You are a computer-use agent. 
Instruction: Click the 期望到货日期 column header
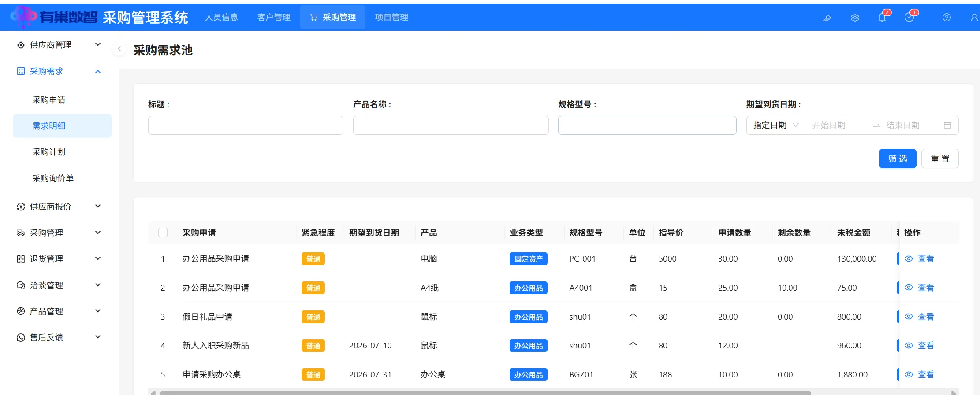click(374, 233)
